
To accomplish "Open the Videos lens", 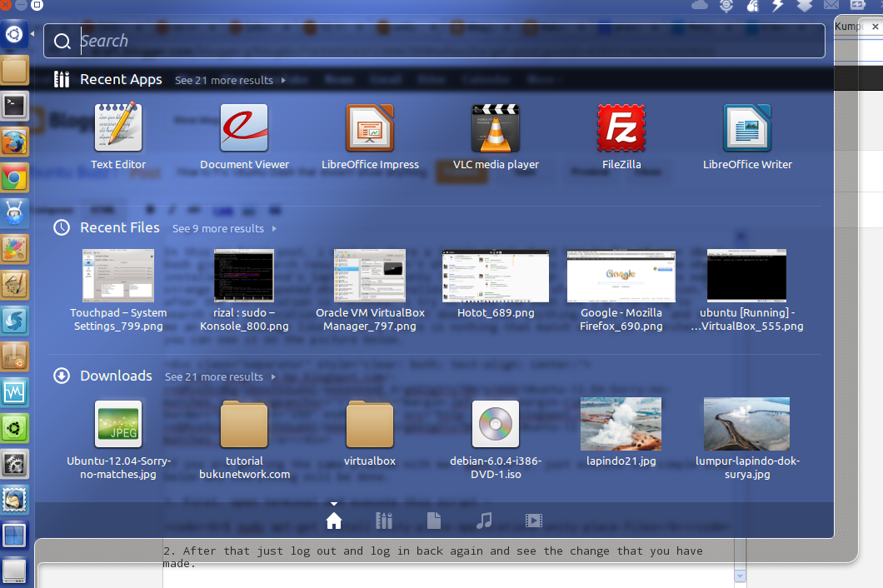I will 534,519.
